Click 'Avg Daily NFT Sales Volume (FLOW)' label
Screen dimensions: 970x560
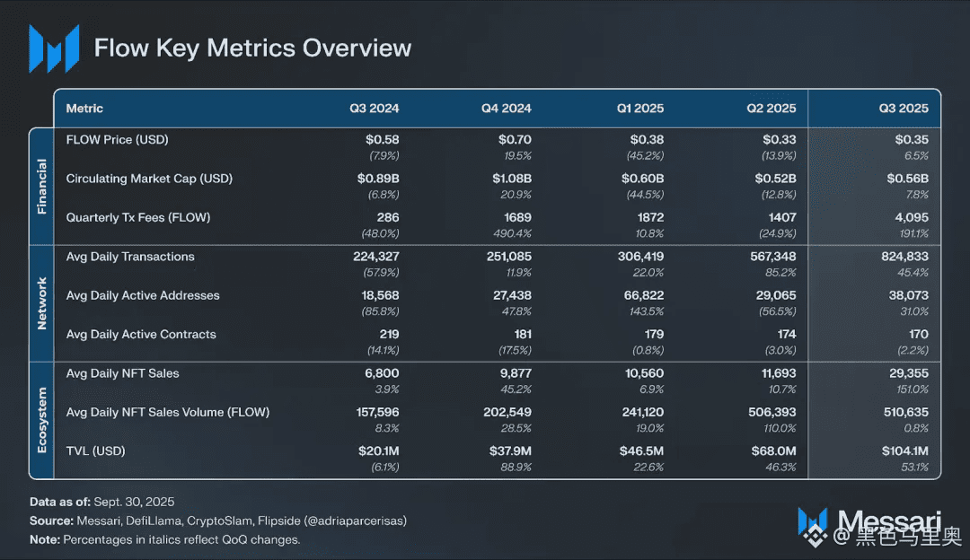coord(168,412)
